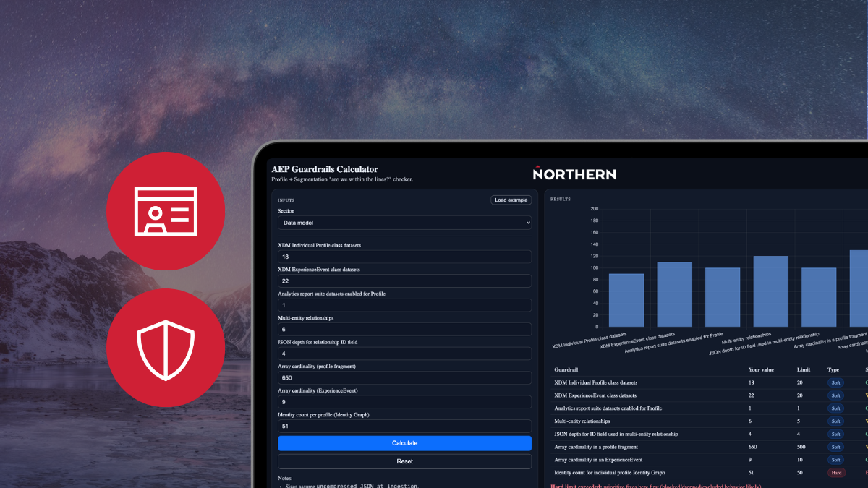Click the chart bar reaching 110
Screen dimensions: 868x488
click(x=674, y=294)
